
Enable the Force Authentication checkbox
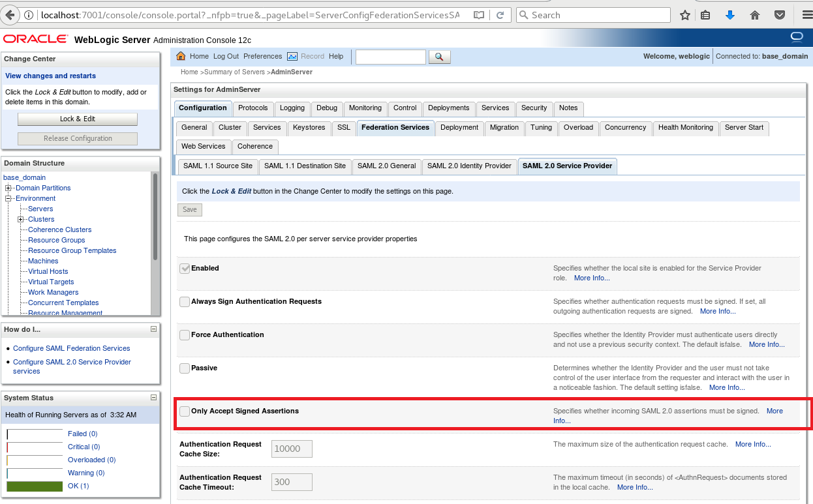[185, 334]
